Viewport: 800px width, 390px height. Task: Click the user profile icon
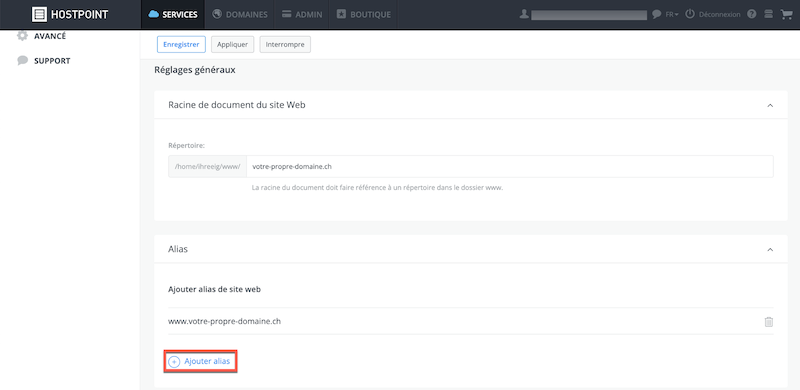coord(523,14)
